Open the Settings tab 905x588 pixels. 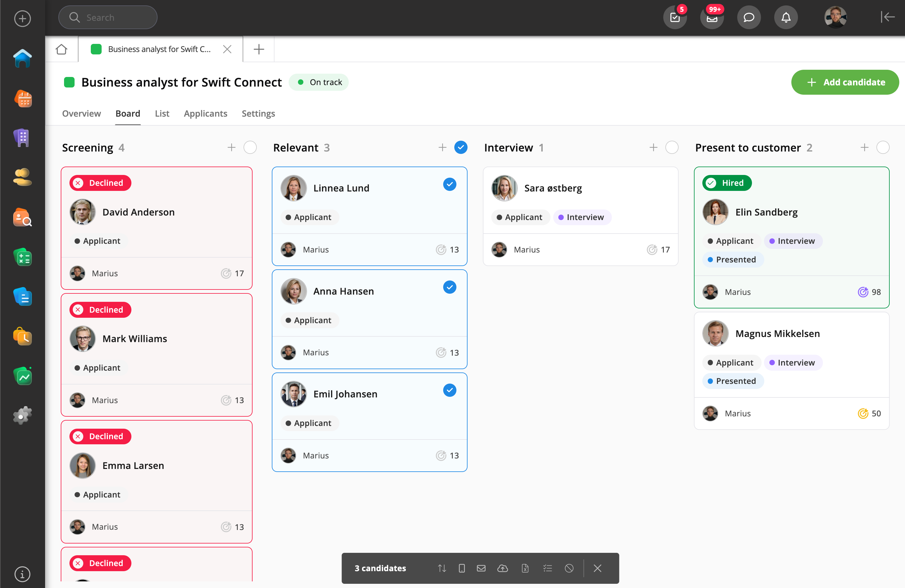258,113
